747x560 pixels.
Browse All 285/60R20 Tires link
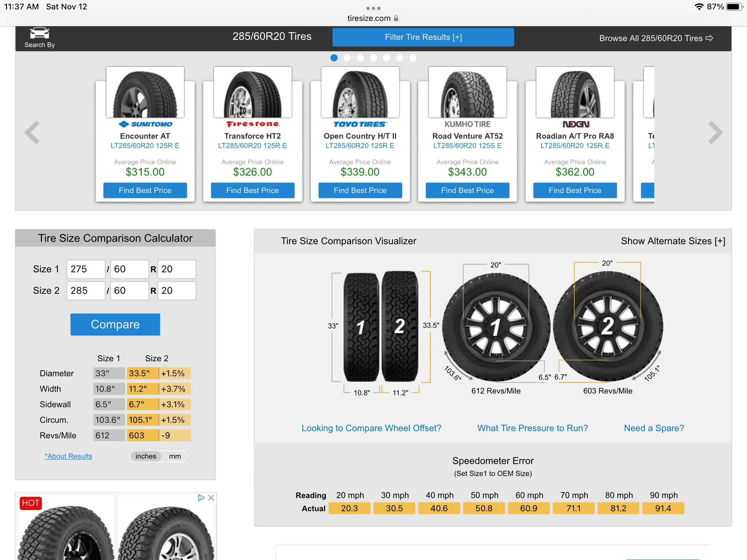(656, 38)
